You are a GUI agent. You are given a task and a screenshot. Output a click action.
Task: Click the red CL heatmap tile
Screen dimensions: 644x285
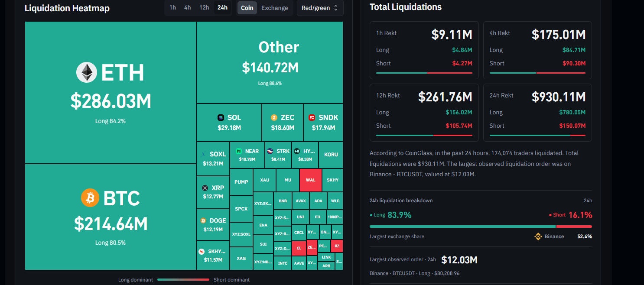[x=299, y=249]
